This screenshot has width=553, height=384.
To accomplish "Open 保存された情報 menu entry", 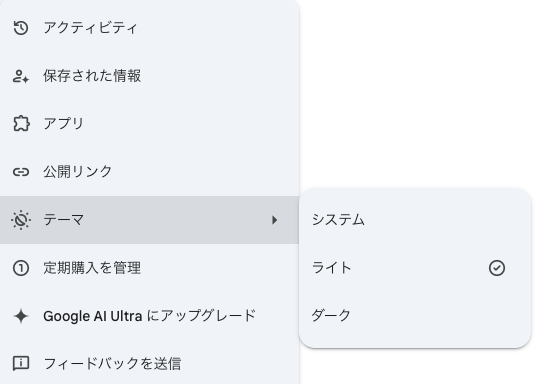I will [x=150, y=76].
